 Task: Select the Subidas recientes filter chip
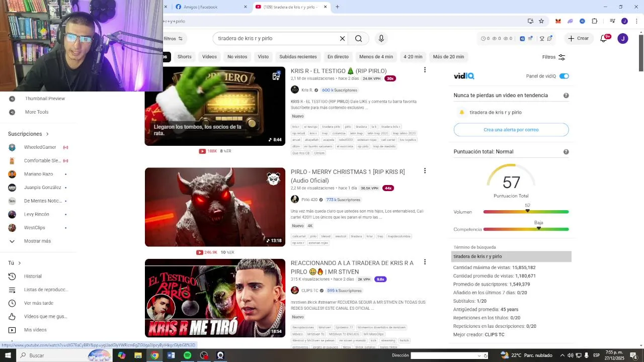[298, 57]
